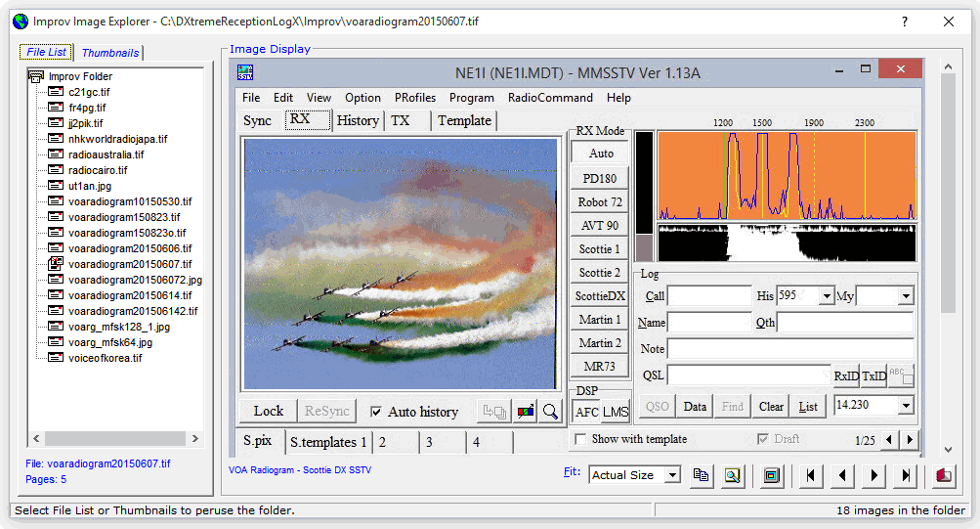Toggle the Show with template checkbox
This screenshot has height=529, width=980.
click(580, 440)
